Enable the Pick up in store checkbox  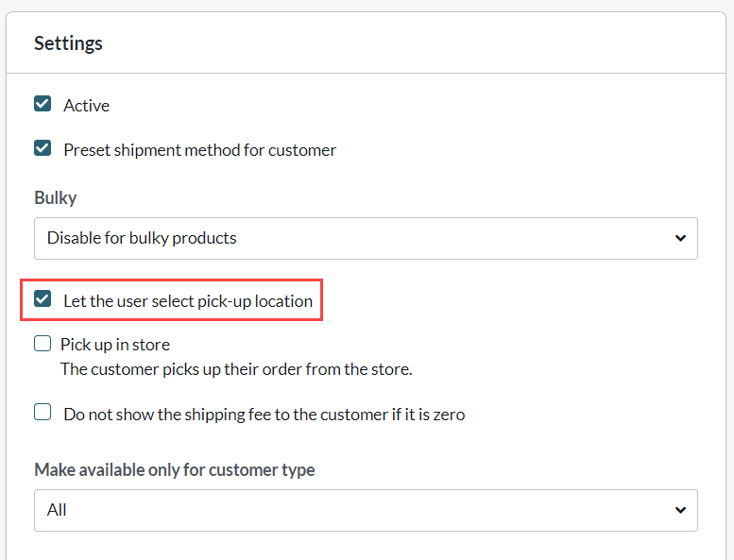pyautogui.click(x=43, y=344)
